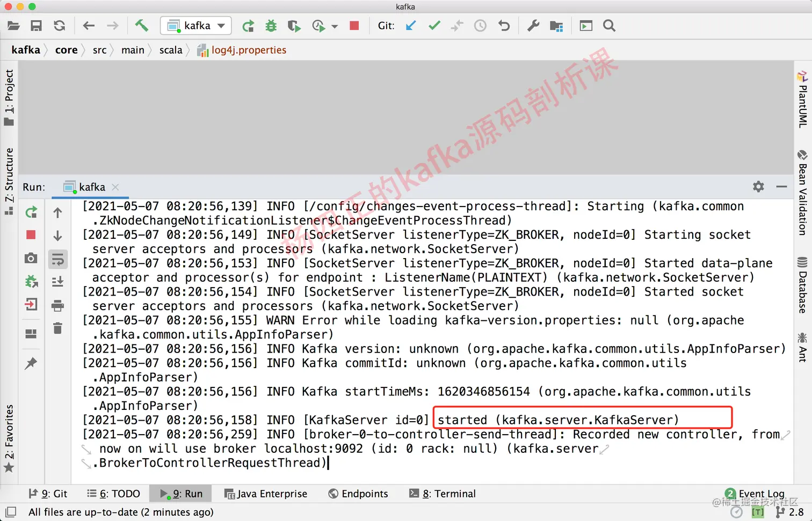Screen dimensions: 812x521
Task: Navigate forward with the right arrow
Action: pyautogui.click(x=112, y=26)
